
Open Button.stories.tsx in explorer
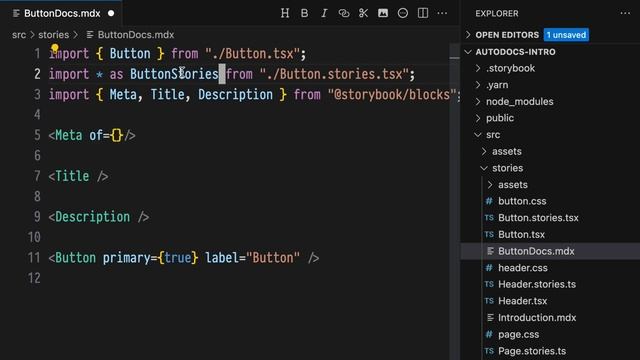(538, 218)
